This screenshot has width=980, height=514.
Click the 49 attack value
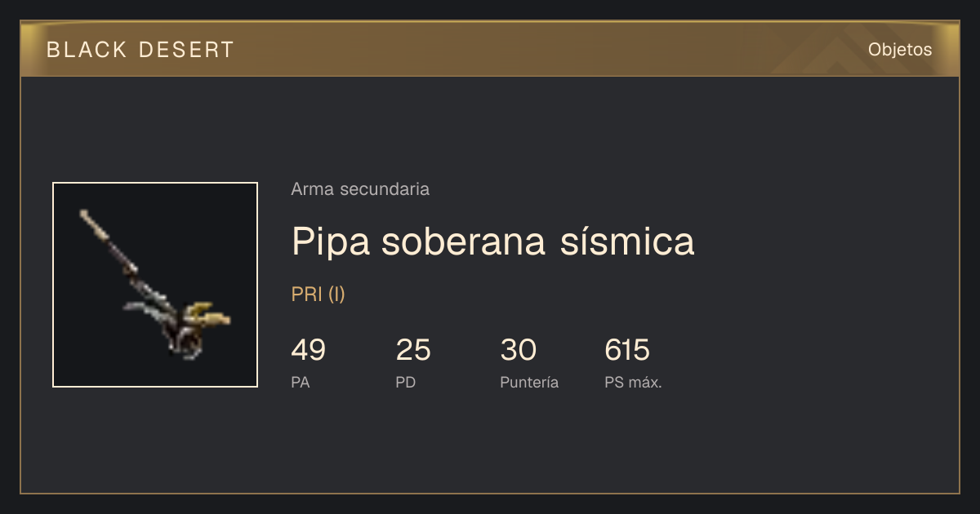(x=308, y=350)
